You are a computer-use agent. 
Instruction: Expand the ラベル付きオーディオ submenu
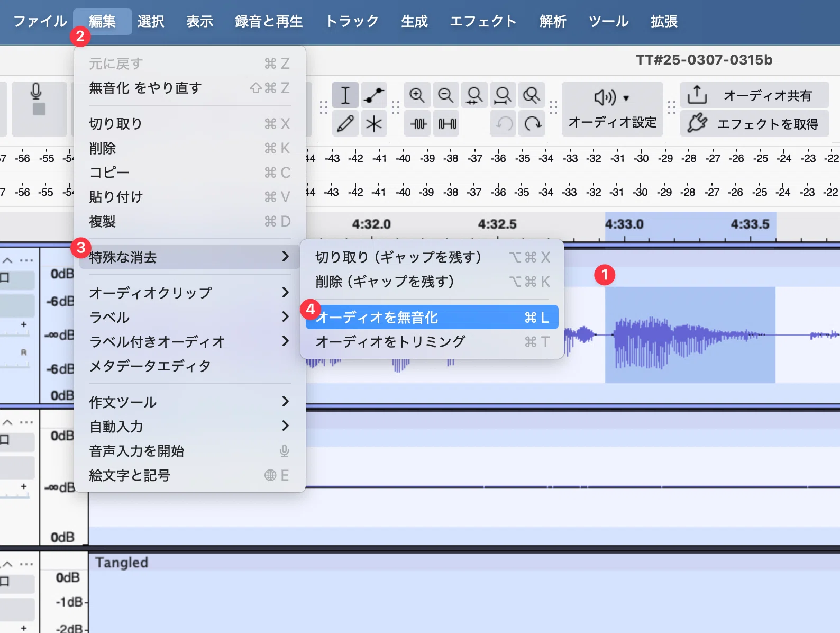(x=189, y=341)
